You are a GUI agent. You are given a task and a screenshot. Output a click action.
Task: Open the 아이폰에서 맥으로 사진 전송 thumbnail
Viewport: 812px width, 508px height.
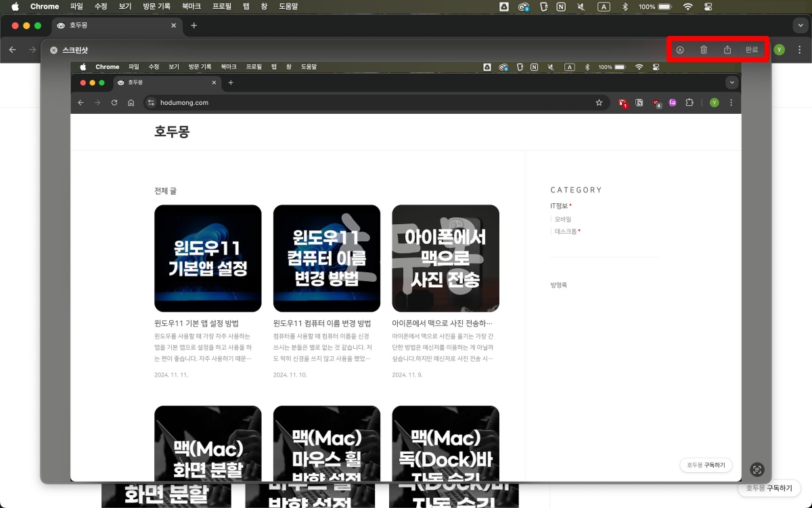(445, 258)
